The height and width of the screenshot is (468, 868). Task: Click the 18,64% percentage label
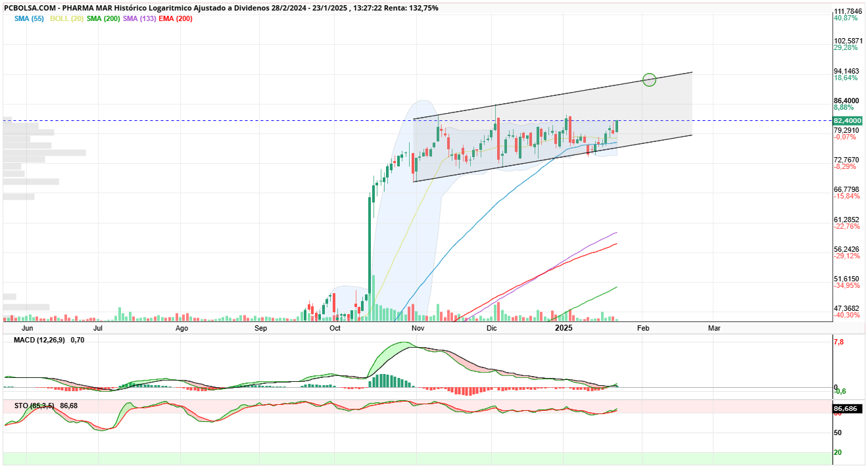[846, 78]
